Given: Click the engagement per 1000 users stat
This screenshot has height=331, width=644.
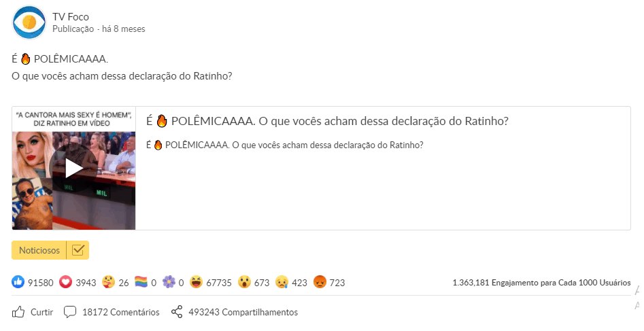Looking at the screenshot, I should [541, 283].
